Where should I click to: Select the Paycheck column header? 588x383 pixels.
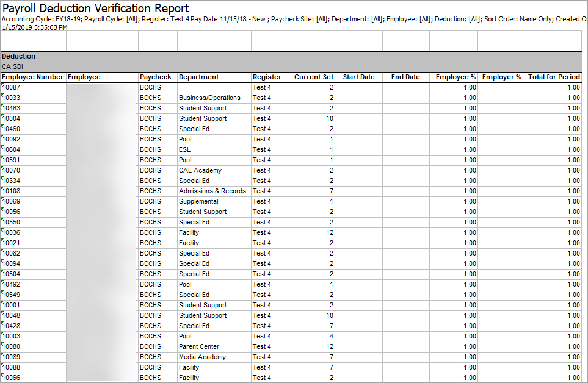156,77
